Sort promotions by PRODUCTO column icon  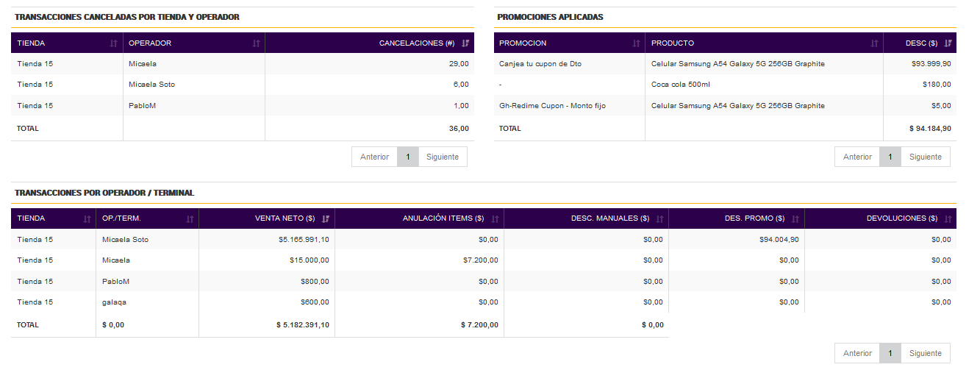(873, 43)
